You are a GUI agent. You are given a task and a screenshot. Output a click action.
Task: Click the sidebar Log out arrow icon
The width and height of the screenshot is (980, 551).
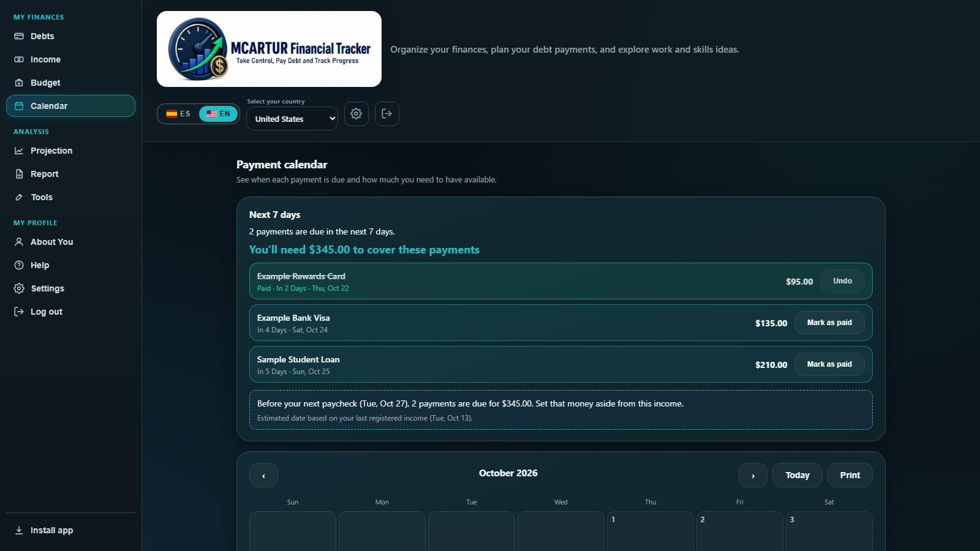coord(19,312)
